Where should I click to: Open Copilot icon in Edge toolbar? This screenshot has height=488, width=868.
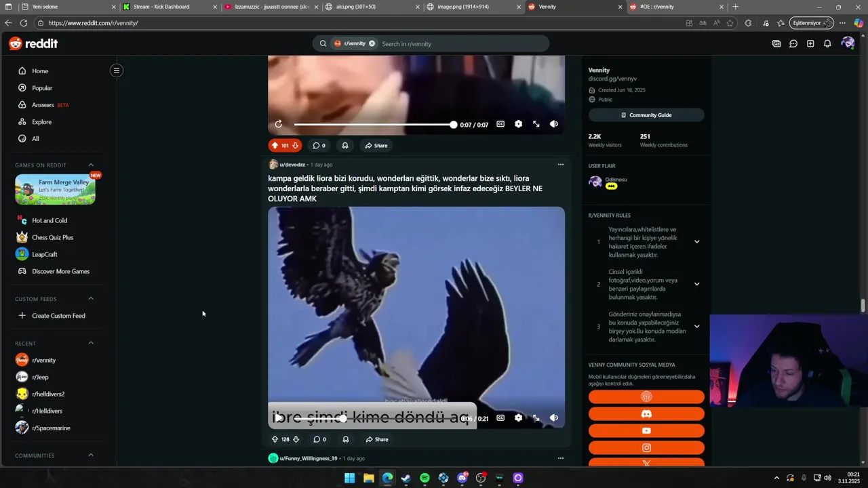[859, 23]
